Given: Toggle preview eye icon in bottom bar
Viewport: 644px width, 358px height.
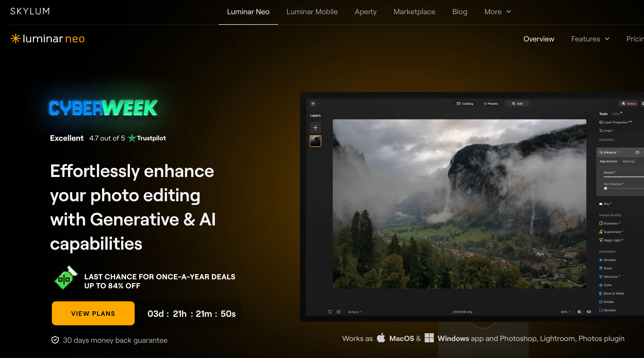Looking at the screenshot, I should click(589, 312).
